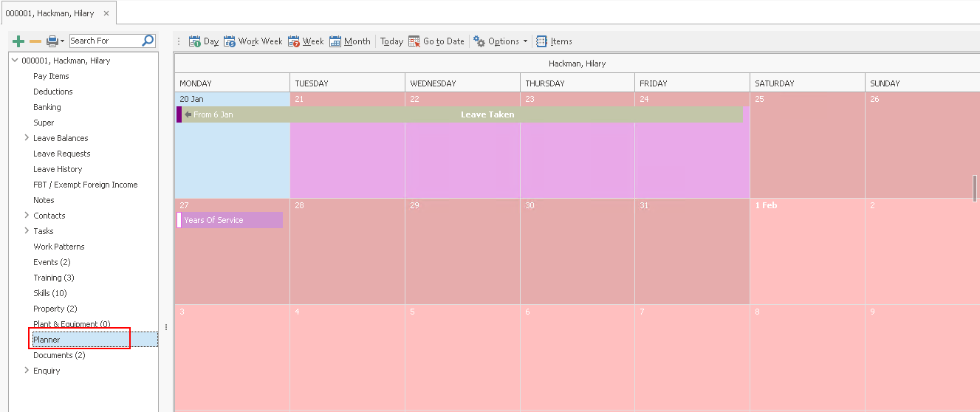The image size is (980, 412).
Task: Expand the Contacts tree node
Action: [x=27, y=216]
